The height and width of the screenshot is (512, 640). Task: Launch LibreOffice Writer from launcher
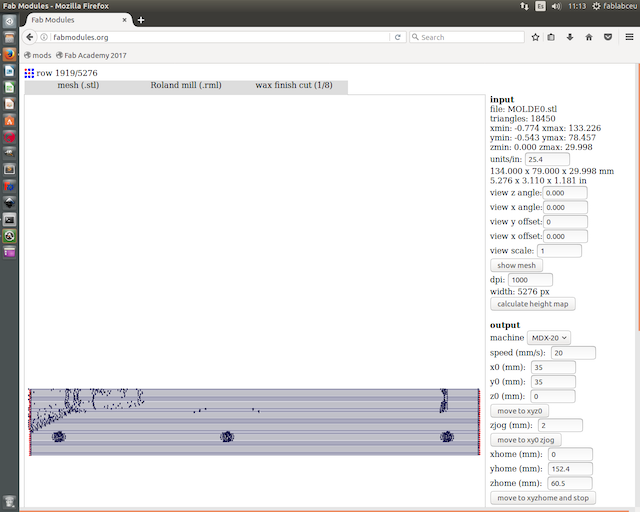[9, 71]
